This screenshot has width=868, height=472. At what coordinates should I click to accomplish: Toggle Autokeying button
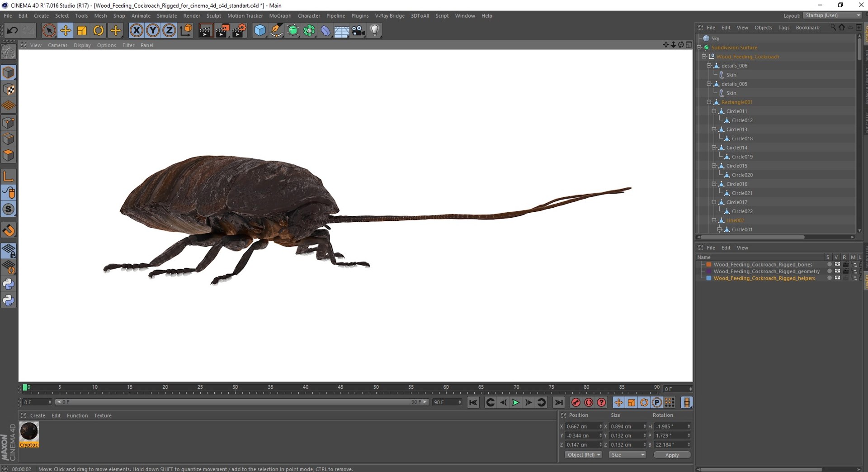click(589, 402)
